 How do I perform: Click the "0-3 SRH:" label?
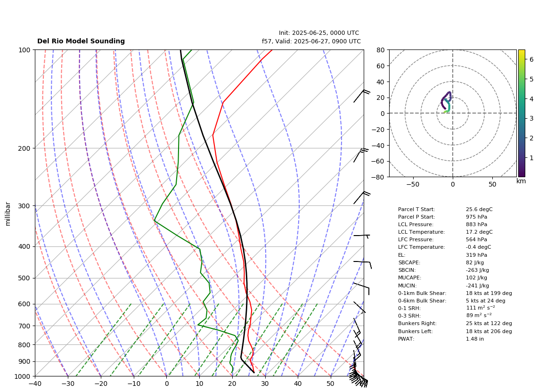[409, 316]
